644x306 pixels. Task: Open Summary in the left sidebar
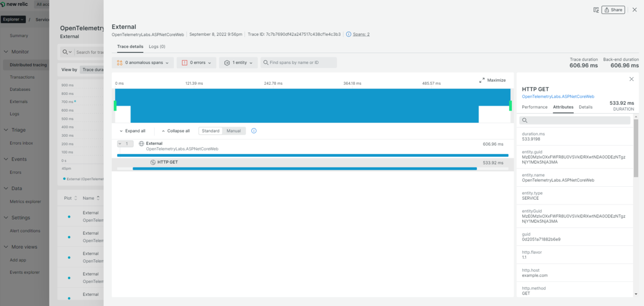click(x=19, y=35)
